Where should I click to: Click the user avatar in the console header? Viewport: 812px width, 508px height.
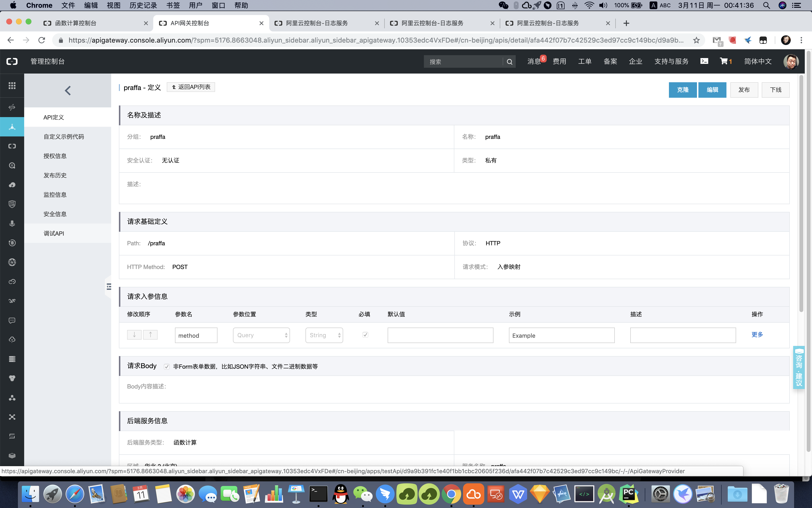(791, 61)
